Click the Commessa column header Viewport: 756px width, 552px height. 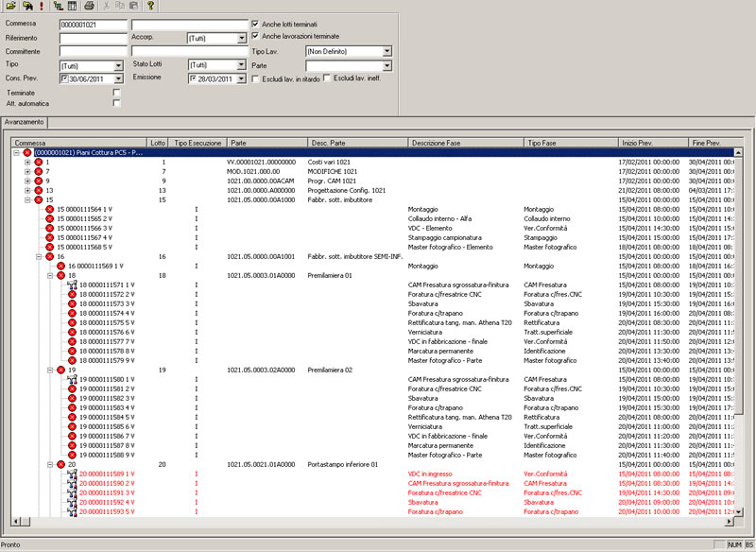click(x=78, y=143)
